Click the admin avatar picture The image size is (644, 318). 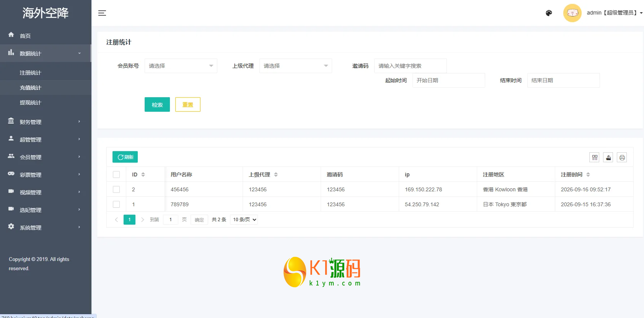(x=572, y=13)
